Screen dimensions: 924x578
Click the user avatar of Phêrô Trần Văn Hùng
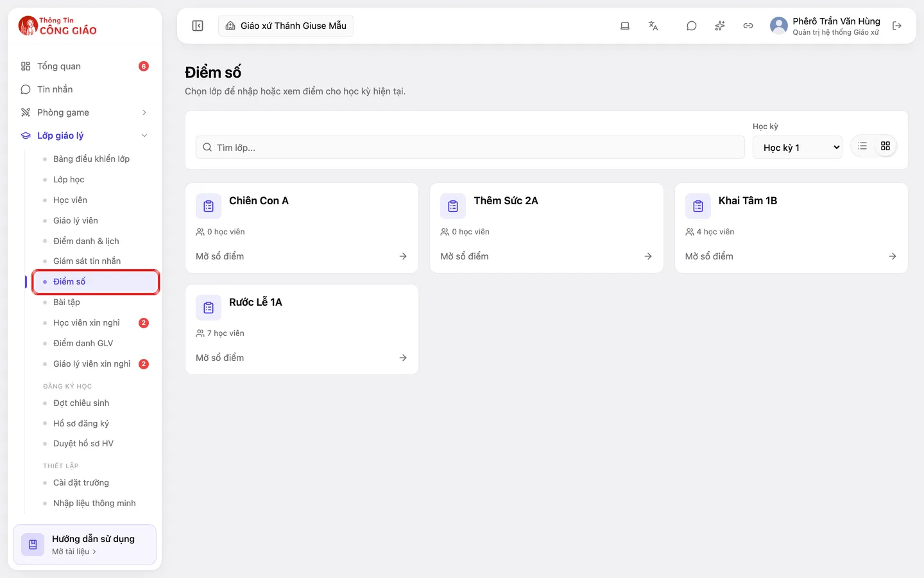(779, 26)
